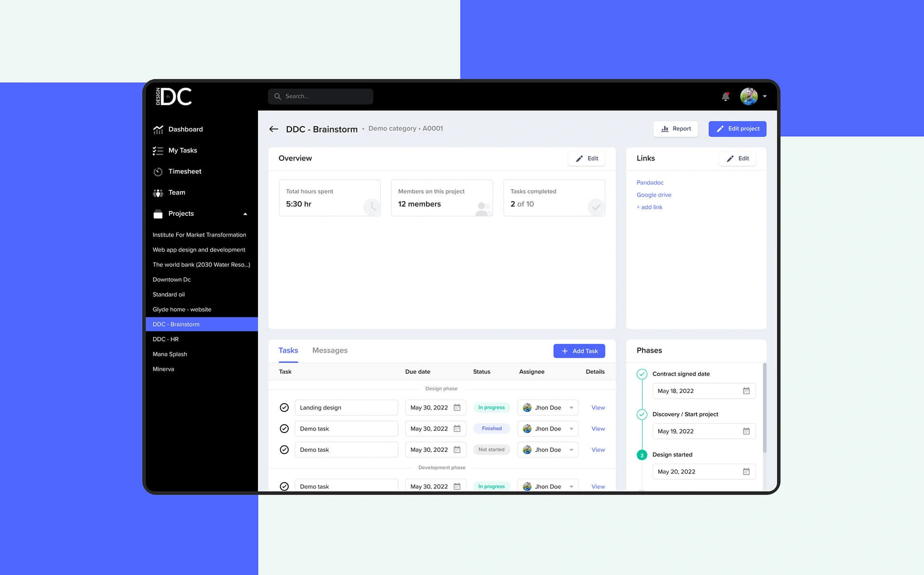Open Dashboard from the sidebar
The image size is (924, 575).
click(x=185, y=129)
